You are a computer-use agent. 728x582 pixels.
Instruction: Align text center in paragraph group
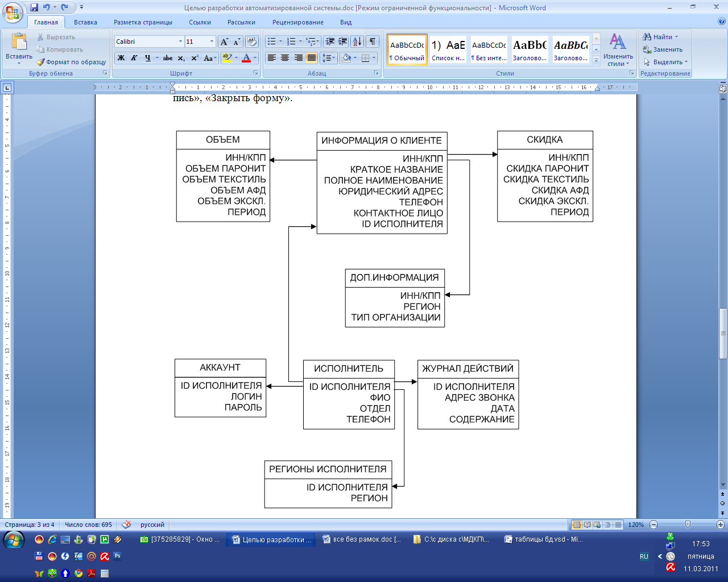pos(285,58)
